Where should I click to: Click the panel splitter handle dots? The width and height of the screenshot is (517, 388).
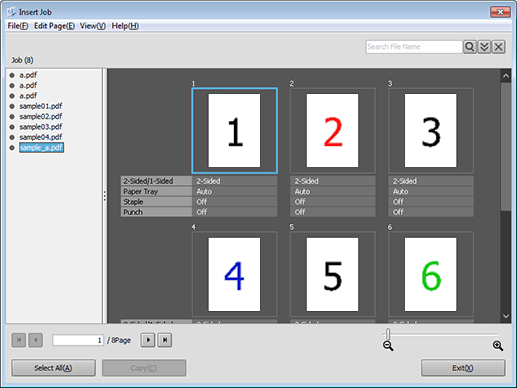[x=105, y=196]
